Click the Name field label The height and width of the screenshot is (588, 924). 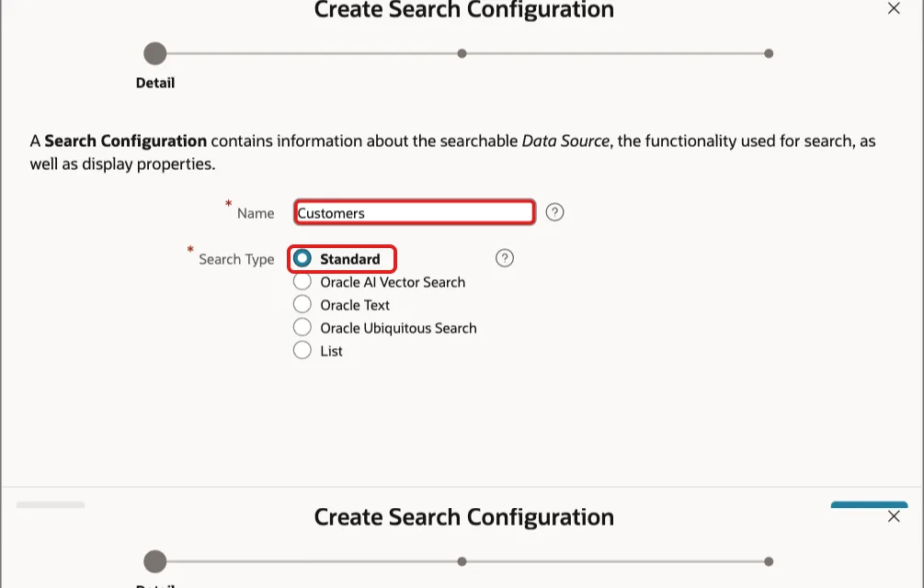tap(256, 213)
